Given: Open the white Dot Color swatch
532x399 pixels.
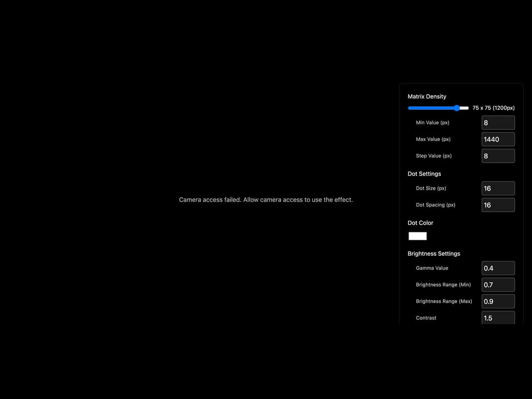Looking at the screenshot, I should click(417, 236).
